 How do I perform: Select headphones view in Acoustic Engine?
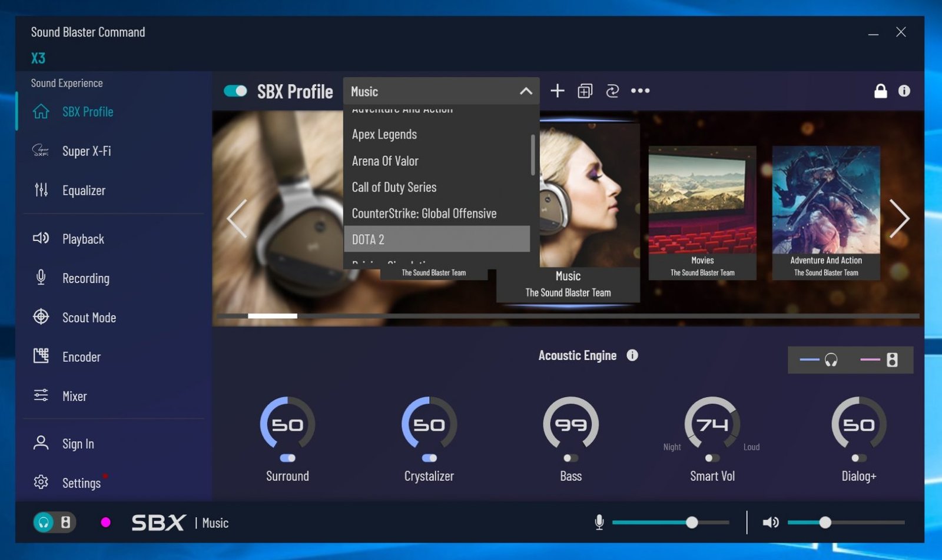(818, 360)
